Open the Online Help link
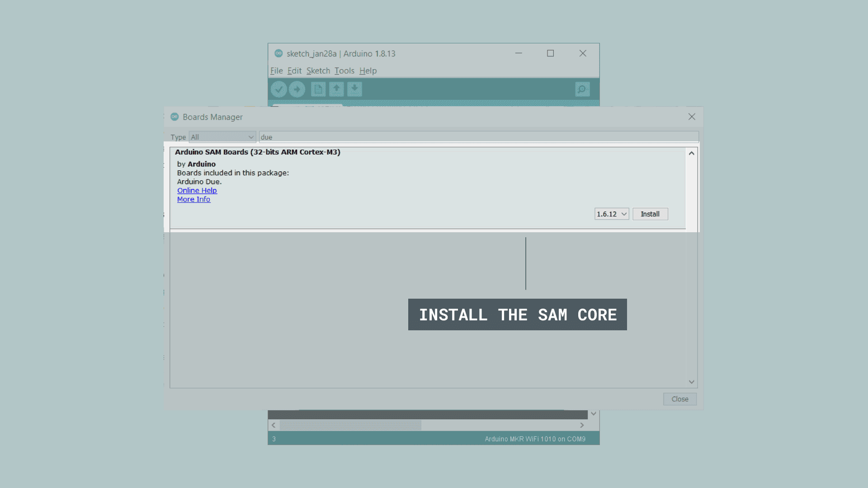868x488 pixels. 197,191
